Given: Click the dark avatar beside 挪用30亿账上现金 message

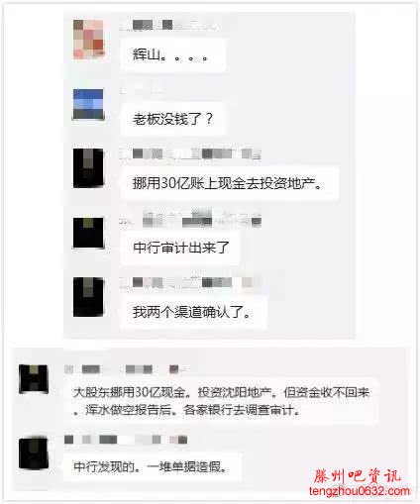Looking at the screenshot, I should pyautogui.click(x=88, y=168).
